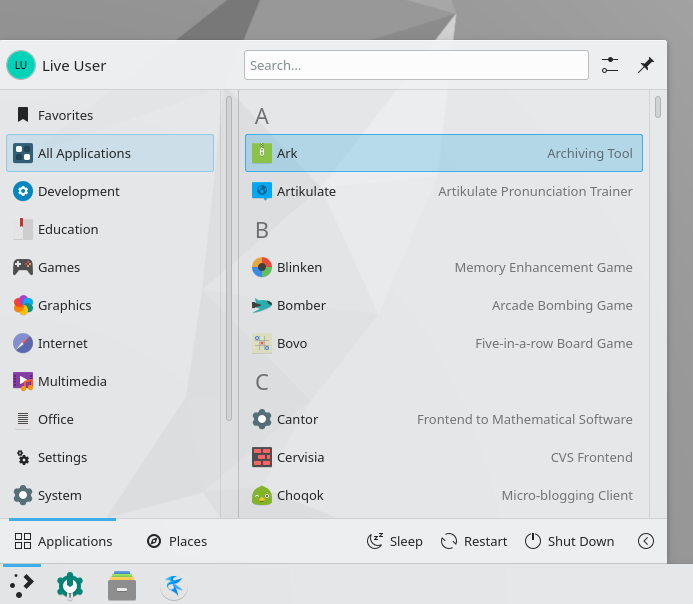Viewport: 693px width, 604px height.
Task: Switch to the Applications tab
Action: pos(63,541)
